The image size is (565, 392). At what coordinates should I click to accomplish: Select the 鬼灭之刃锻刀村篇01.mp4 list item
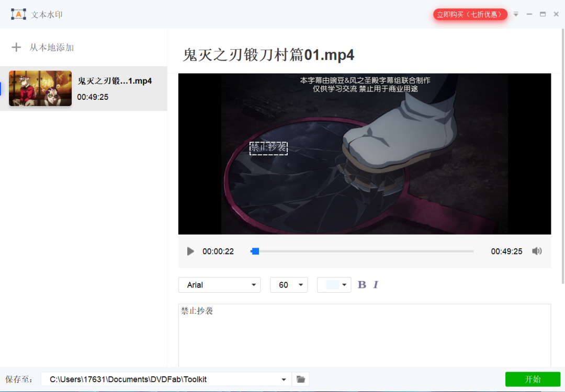tap(84, 89)
